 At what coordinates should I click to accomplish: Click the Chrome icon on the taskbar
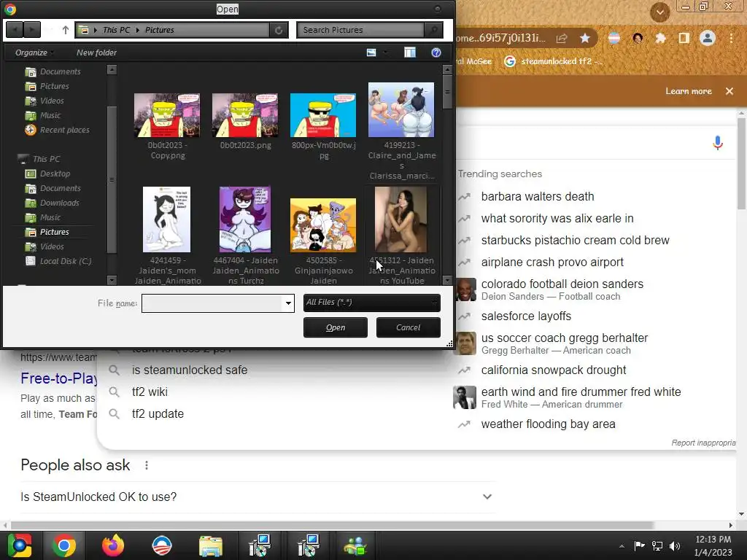(x=64, y=545)
